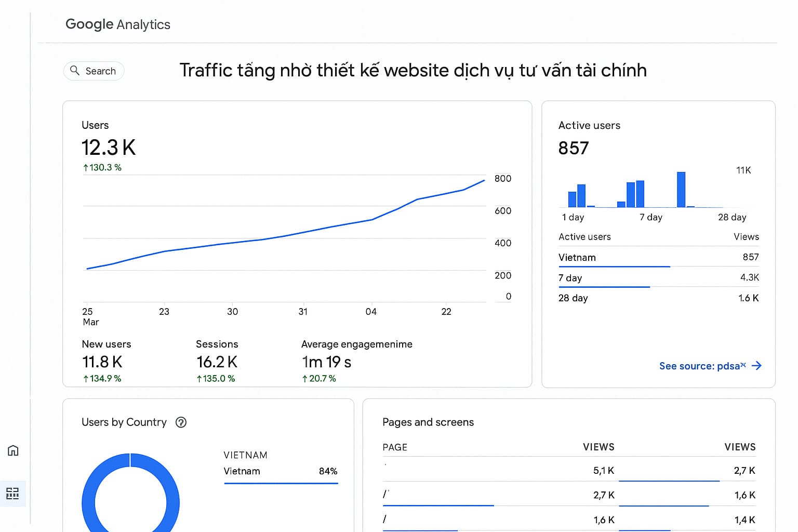Click the Google Analytics logo
798x532 pixels.
pos(118,24)
